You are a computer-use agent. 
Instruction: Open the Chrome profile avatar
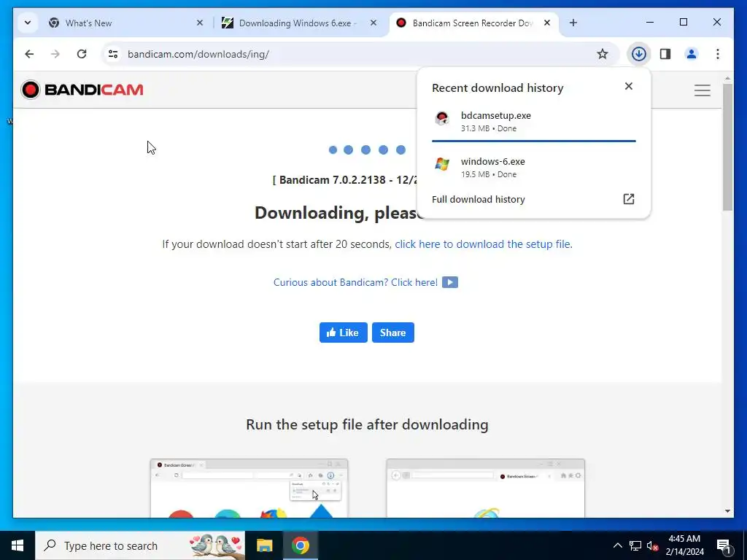tap(692, 54)
